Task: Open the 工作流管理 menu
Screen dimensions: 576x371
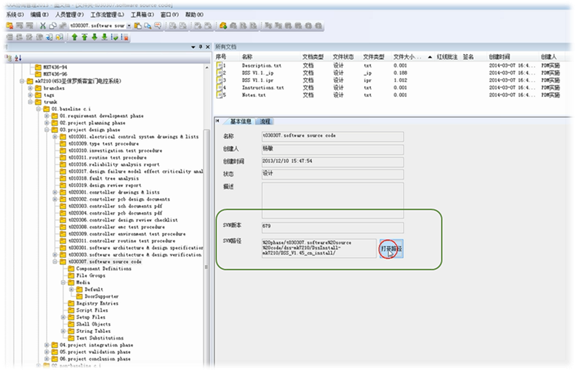Action: click(107, 14)
